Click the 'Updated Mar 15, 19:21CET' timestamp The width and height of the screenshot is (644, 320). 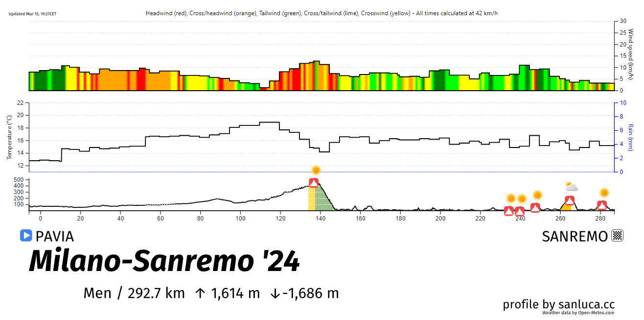pyautogui.click(x=32, y=14)
